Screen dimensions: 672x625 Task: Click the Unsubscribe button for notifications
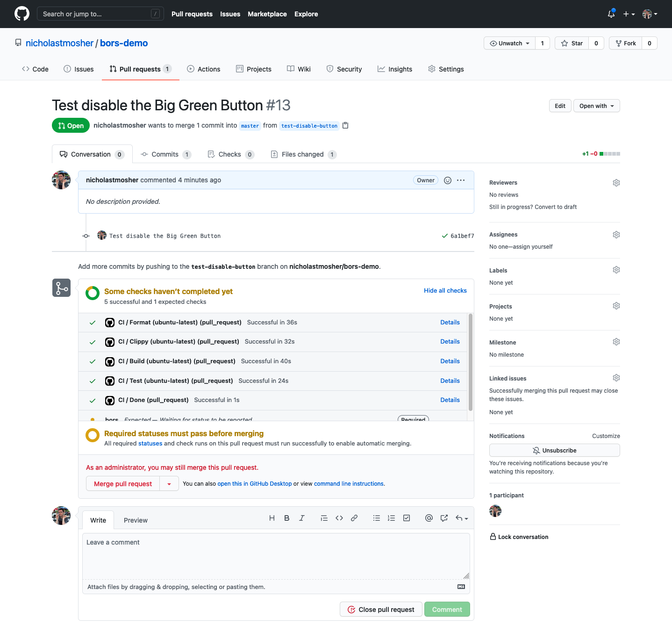(554, 450)
